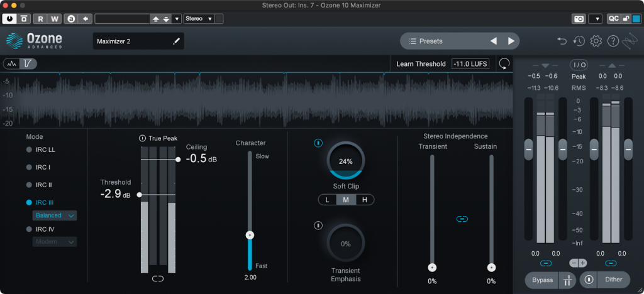The image size is (644, 294).
Task: Open the I/O meter options button
Action: (x=579, y=65)
